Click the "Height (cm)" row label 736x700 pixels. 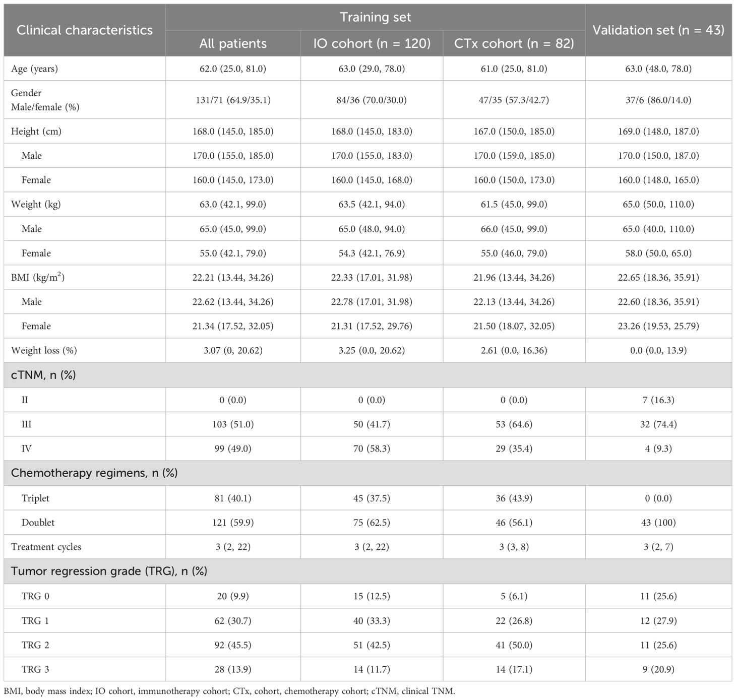36,131
